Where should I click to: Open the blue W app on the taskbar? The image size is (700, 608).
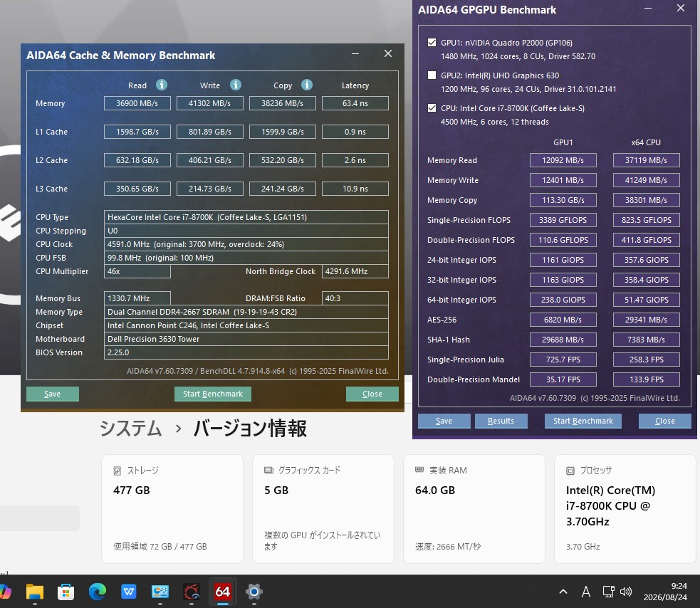[129, 592]
